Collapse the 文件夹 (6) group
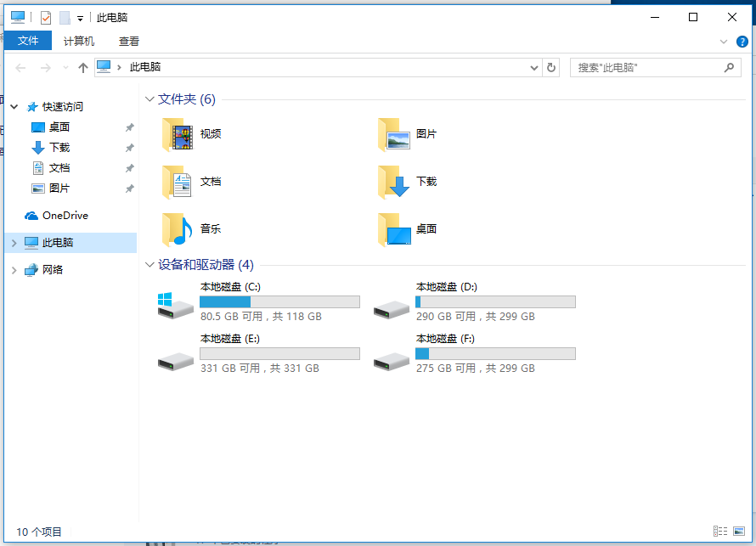The image size is (756, 546). coord(150,99)
